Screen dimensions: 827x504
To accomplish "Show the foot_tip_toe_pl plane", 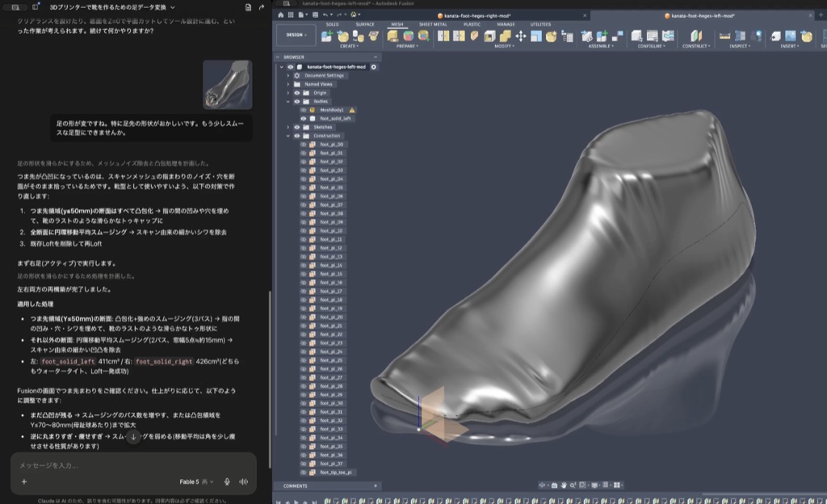I will click(304, 472).
